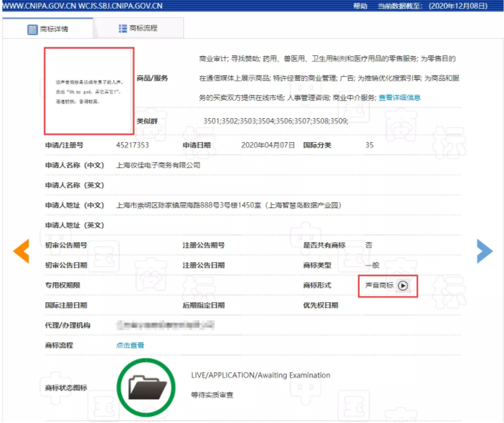
Task: Click the 商标流程 tab list icon
Action: pos(123,28)
